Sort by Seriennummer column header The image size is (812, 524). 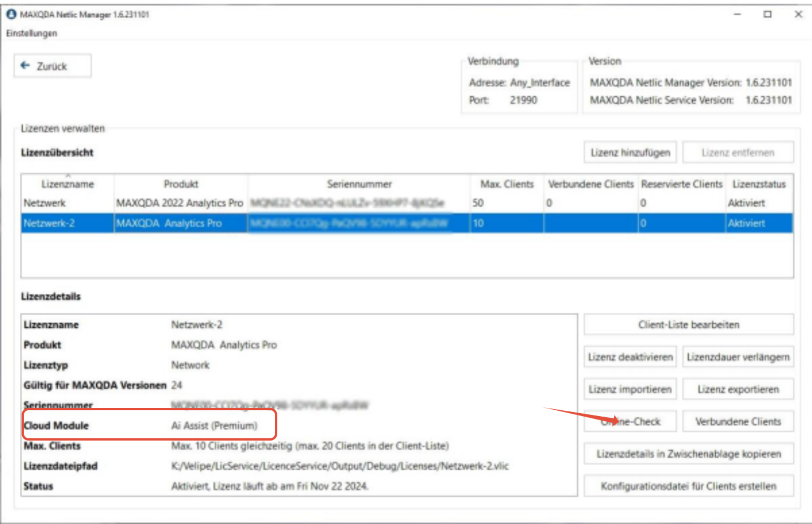(x=359, y=184)
